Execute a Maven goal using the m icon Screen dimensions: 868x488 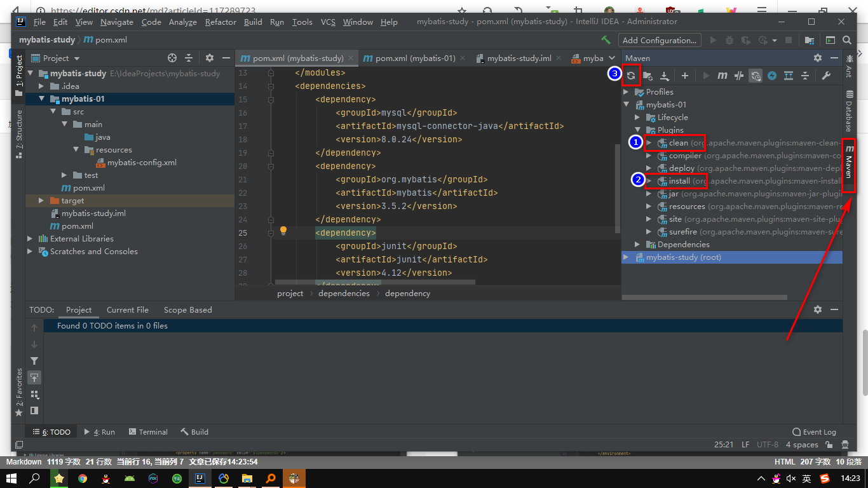click(x=722, y=76)
